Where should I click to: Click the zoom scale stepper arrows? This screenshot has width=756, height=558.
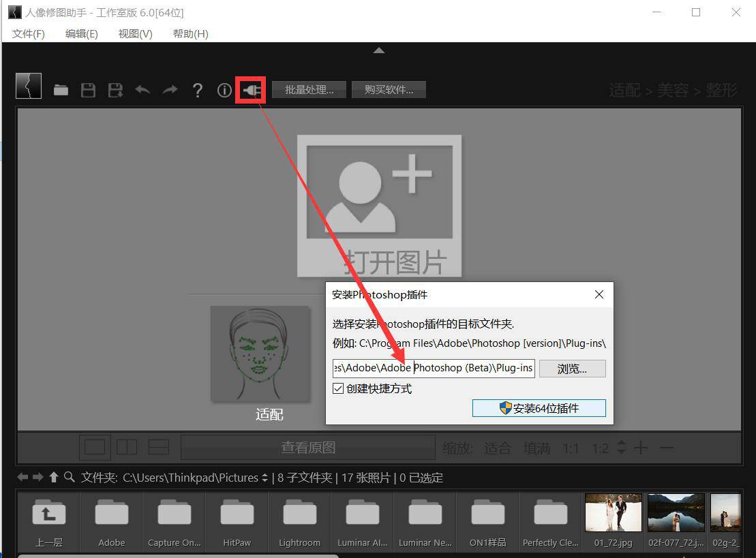coord(621,448)
